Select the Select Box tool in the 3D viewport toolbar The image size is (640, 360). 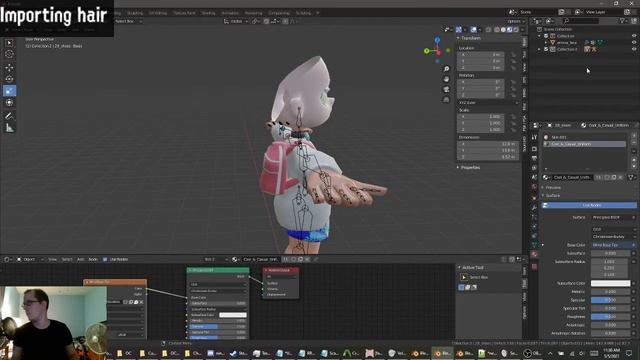coord(9,43)
